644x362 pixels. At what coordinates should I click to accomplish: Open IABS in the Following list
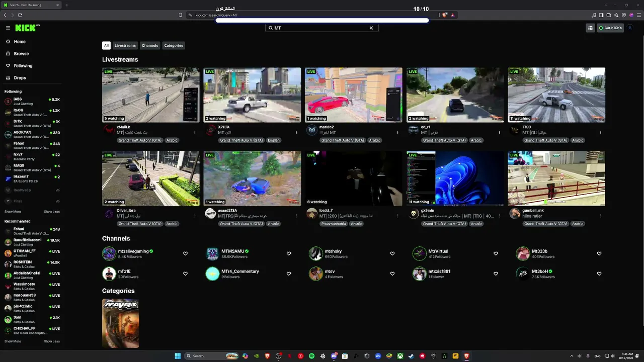point(31,101)
